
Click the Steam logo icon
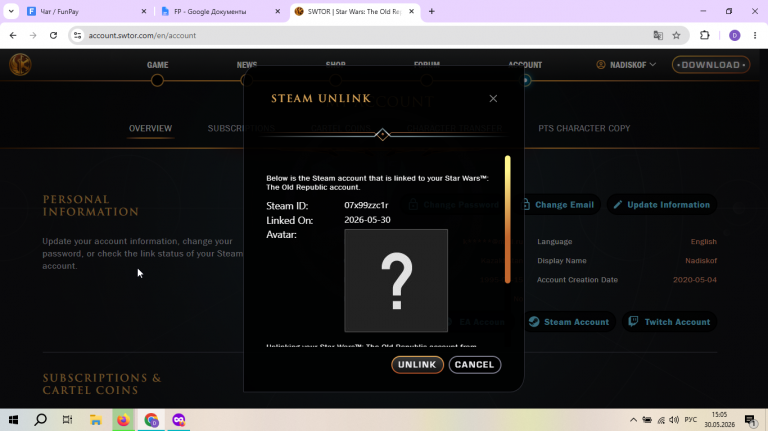534,321
